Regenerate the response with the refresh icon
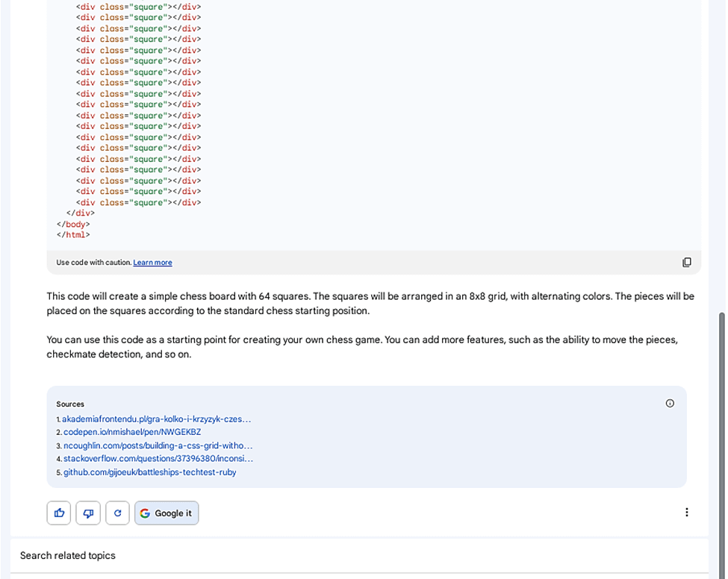 tap(117, 513)
